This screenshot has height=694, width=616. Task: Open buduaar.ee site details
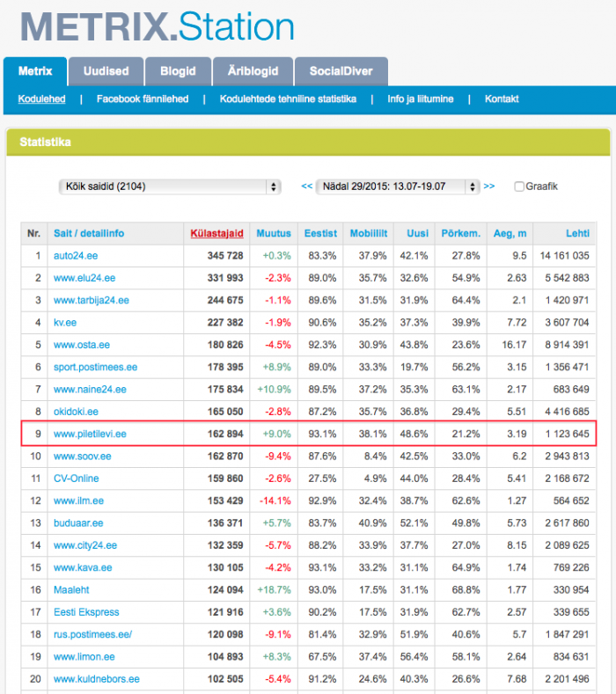coord(78,522)
